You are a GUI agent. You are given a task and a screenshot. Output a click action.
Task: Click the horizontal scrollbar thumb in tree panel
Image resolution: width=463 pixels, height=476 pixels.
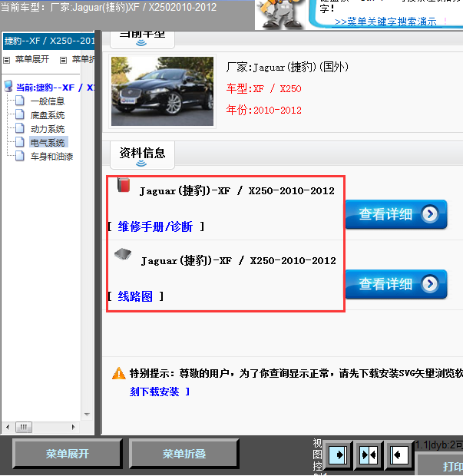click(x=24, y=427)
